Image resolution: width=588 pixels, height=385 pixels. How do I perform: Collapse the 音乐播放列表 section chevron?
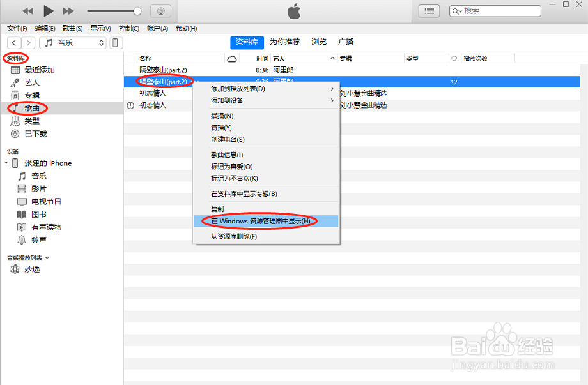(x=47, y=258)
